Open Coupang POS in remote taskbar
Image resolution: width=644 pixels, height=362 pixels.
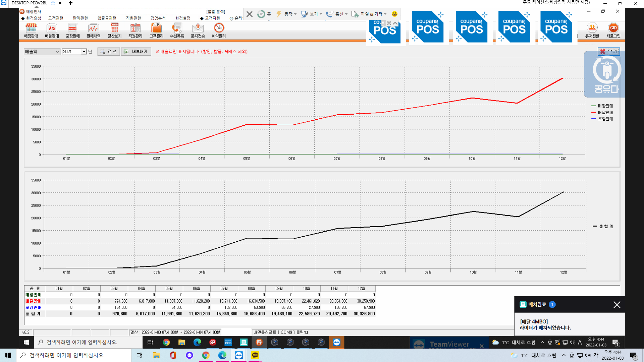point(228,342)
